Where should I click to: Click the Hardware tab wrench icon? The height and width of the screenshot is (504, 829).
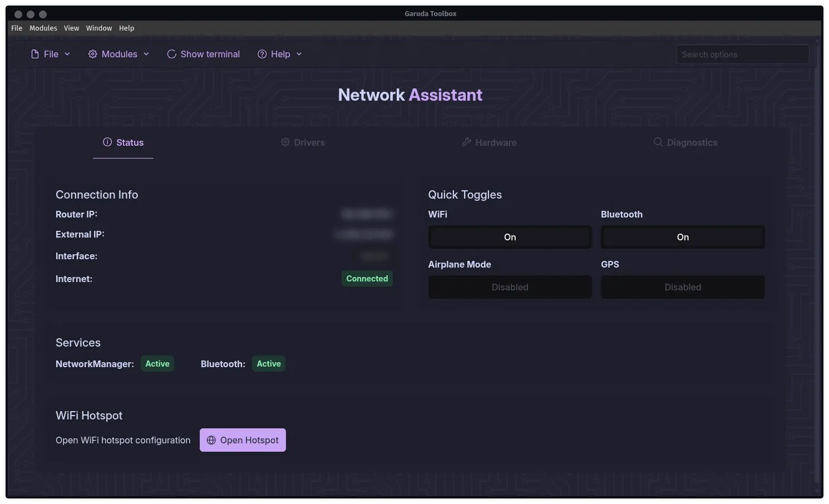(x=466, y=142)
